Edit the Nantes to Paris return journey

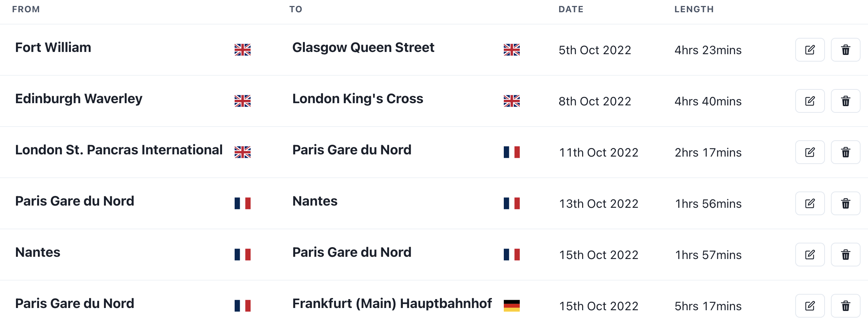810,255
